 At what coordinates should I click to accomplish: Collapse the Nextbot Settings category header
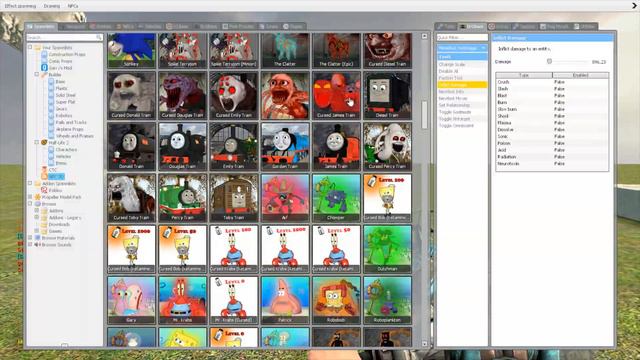point(462,48)
